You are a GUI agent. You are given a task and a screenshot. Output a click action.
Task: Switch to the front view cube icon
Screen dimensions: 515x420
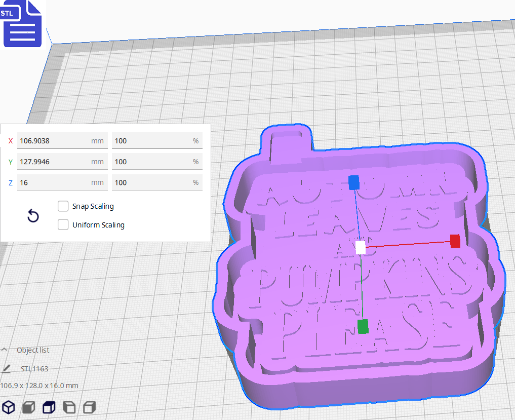tap(28, 407)
